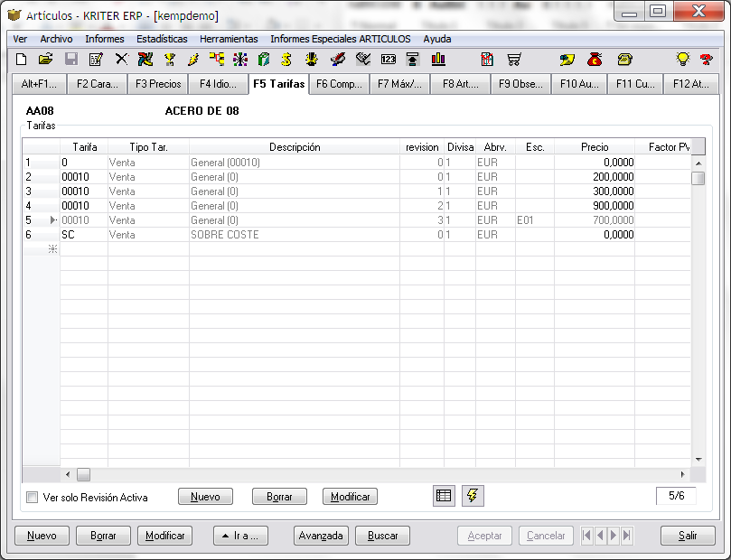This screenshot has width=731, height=560.
Task: Click the lightning bolt button beside grid icon
Action: 473,496
